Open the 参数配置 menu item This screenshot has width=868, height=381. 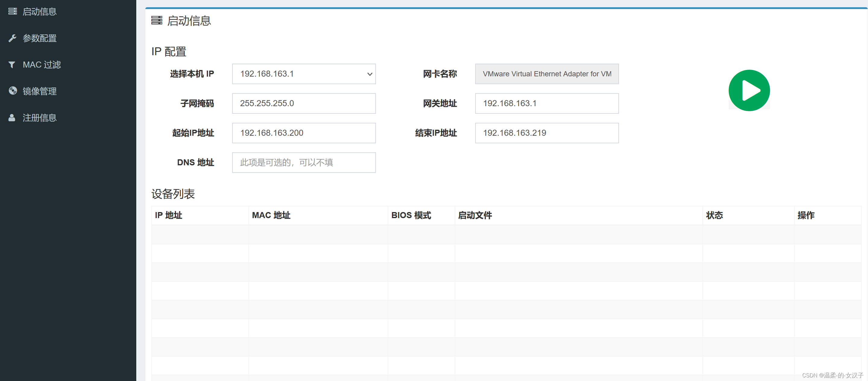(39, 38)
